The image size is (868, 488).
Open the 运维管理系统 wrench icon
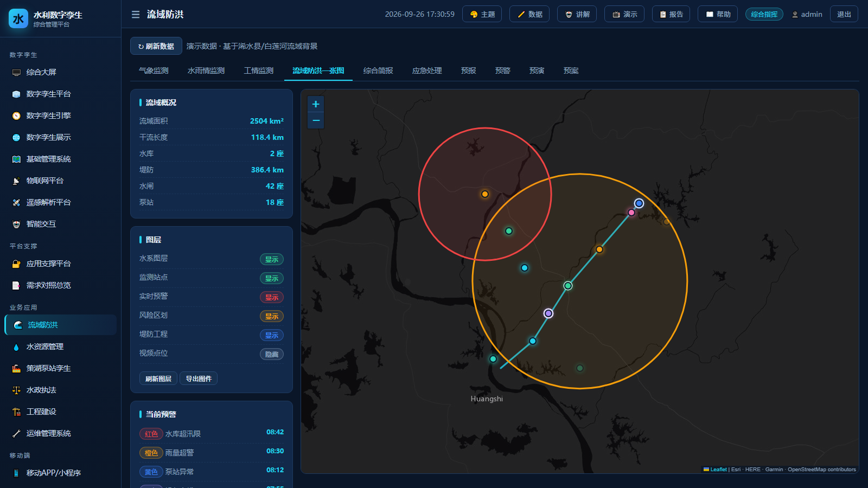[x=16, y=434]
